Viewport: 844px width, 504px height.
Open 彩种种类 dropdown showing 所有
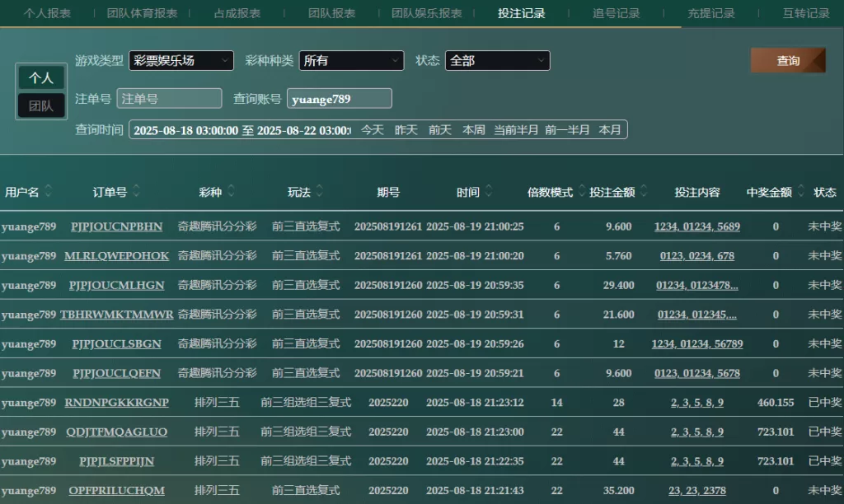coord(351,61)
